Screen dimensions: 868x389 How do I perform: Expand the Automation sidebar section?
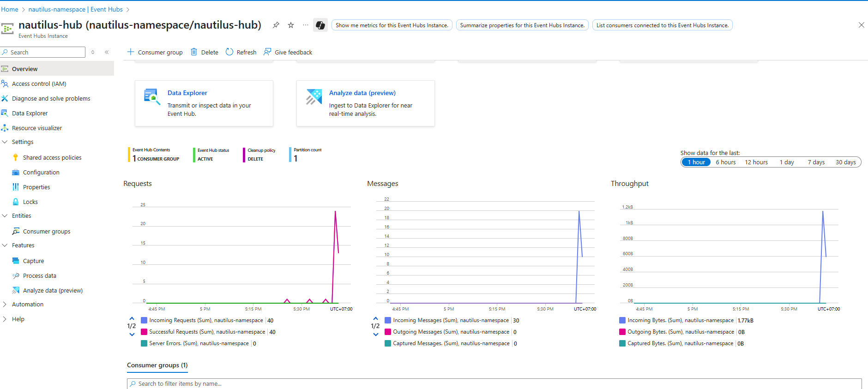(x=5, y=305)
